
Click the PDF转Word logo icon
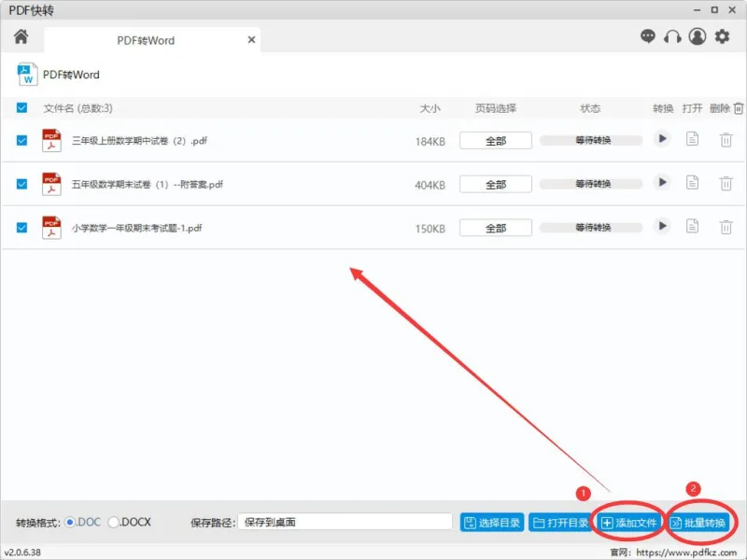point(27,75)
